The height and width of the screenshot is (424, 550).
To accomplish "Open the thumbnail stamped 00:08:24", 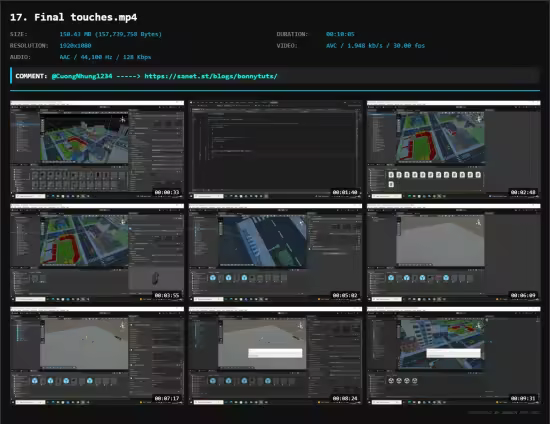I will coord(275,356).
